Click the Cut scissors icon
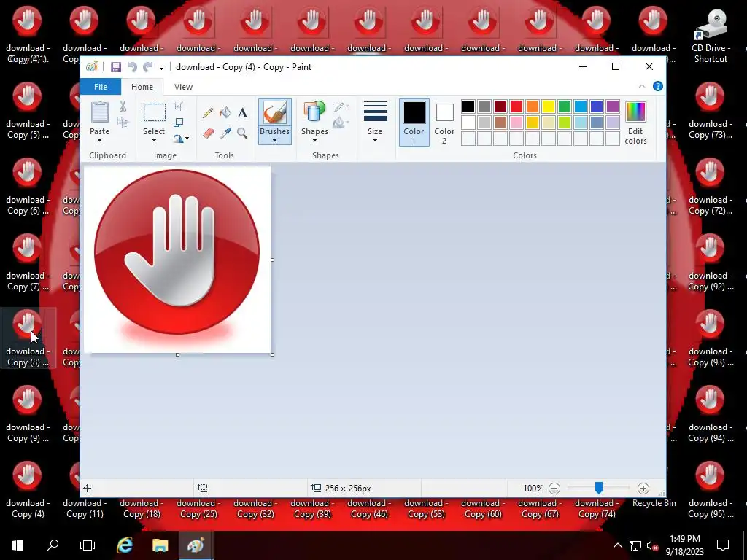The height and width of the screenshot is (560, 747). pyautogui.click(x=123, y=106)
